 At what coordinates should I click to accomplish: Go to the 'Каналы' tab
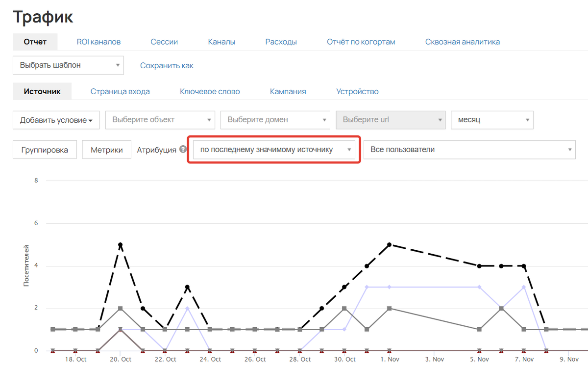(221, 42)
